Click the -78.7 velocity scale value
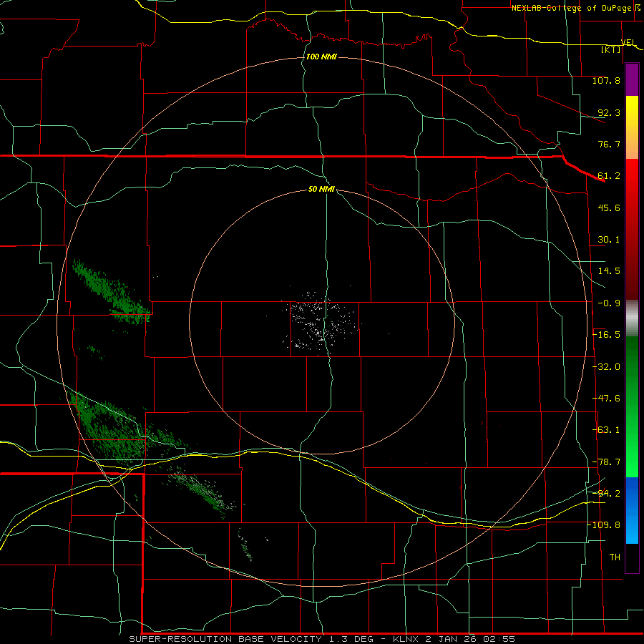The width and height of the screenshot is (644, 644). click(606, 462)
